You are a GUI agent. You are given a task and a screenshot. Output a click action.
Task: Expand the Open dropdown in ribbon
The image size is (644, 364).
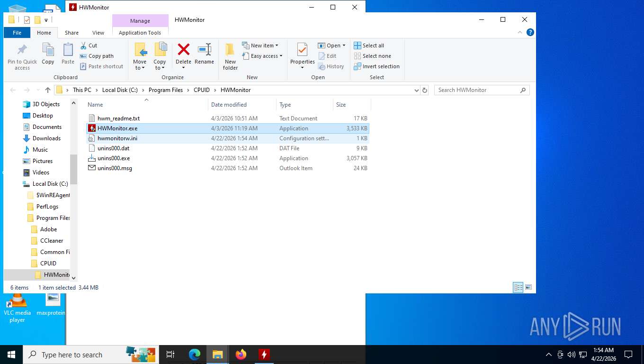click(x=331, y=45)
